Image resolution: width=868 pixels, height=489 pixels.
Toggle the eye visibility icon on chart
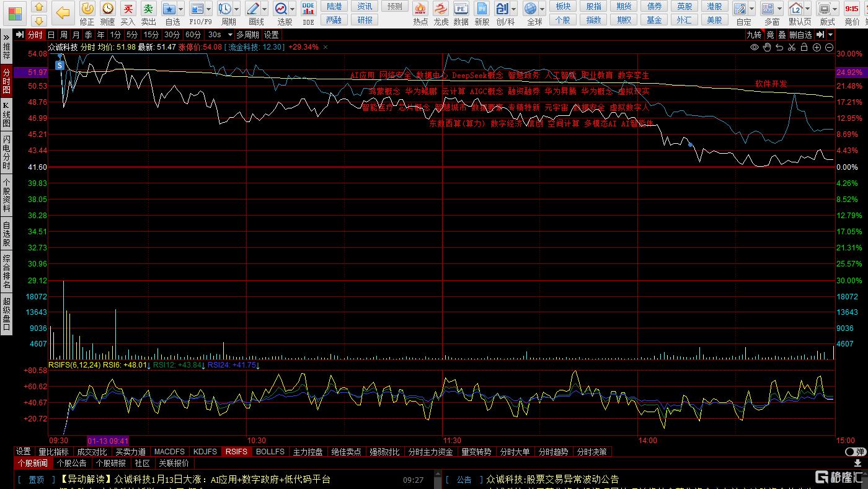point(755,47)
